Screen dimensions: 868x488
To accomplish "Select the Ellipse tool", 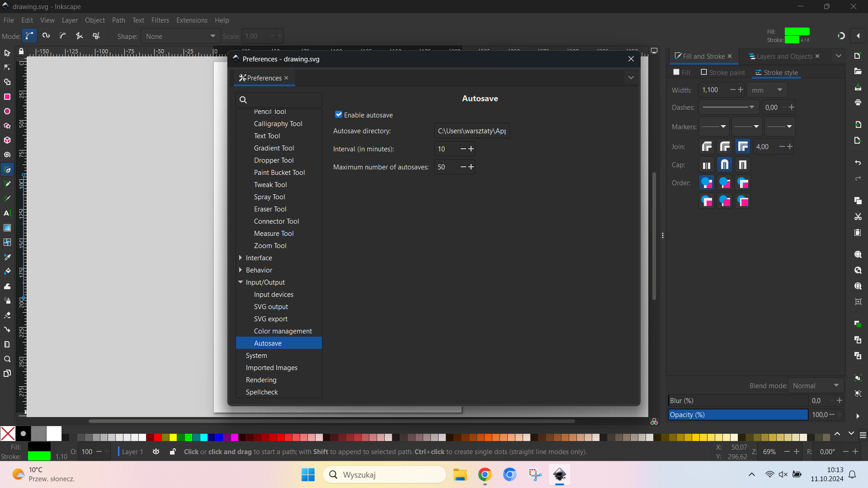I will [7, 111].
